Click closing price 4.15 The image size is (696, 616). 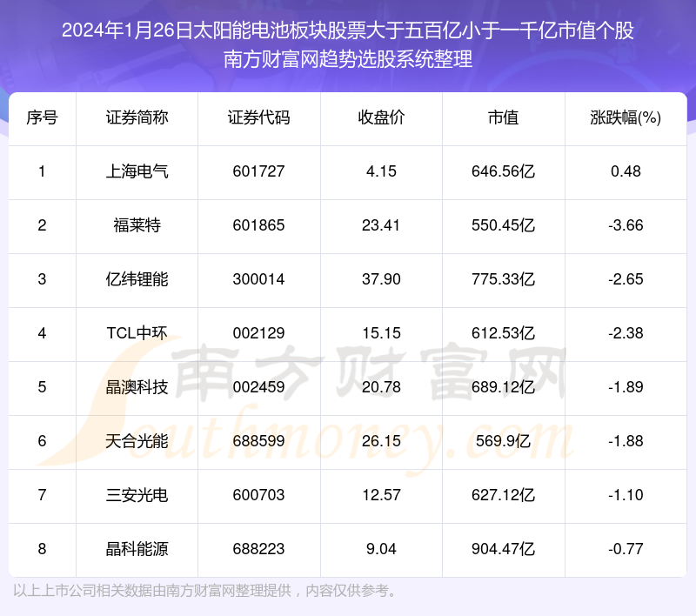(381, 171)
